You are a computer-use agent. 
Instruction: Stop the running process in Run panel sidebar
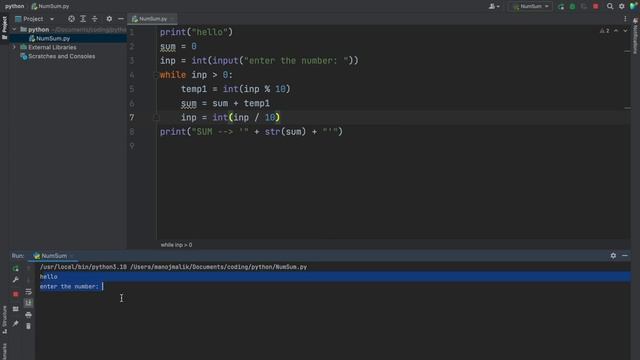point(16,294)
